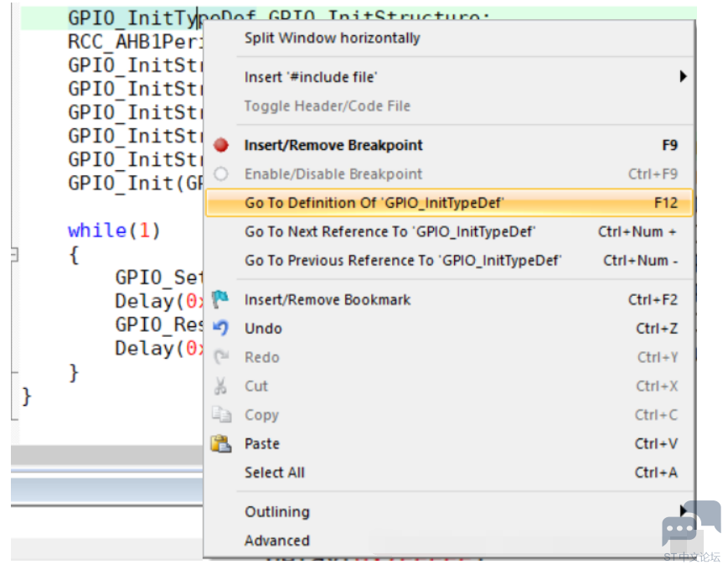Click the scissors Cut icon

coord(220,386)
